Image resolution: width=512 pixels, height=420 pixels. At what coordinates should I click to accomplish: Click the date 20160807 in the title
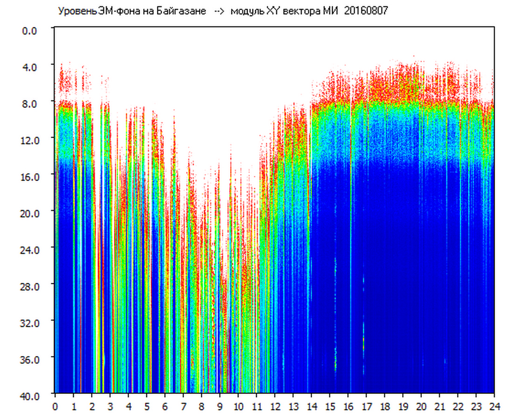pyautogui.click(x=366, y=11)
